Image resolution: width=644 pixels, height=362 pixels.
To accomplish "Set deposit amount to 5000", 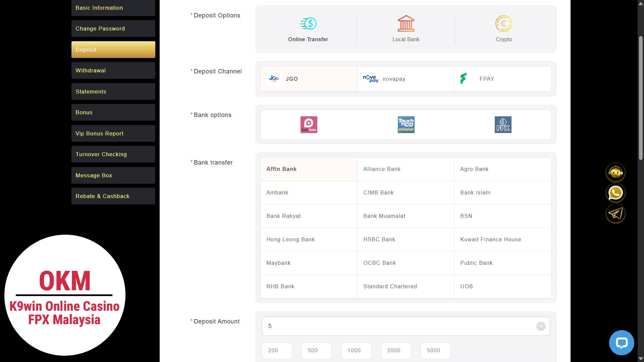I will 436,351.
